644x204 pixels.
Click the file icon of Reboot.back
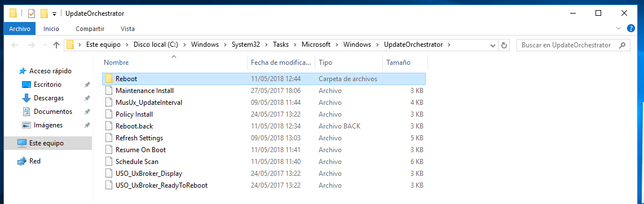point(108,126)
